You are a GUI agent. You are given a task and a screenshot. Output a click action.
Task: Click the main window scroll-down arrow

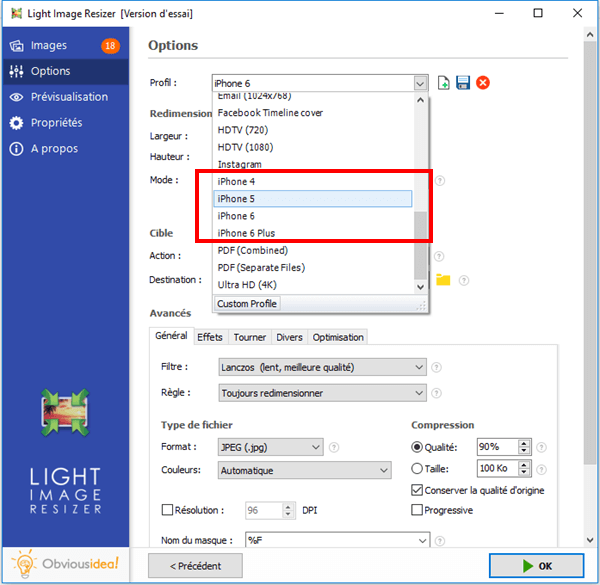pos(590,540)
